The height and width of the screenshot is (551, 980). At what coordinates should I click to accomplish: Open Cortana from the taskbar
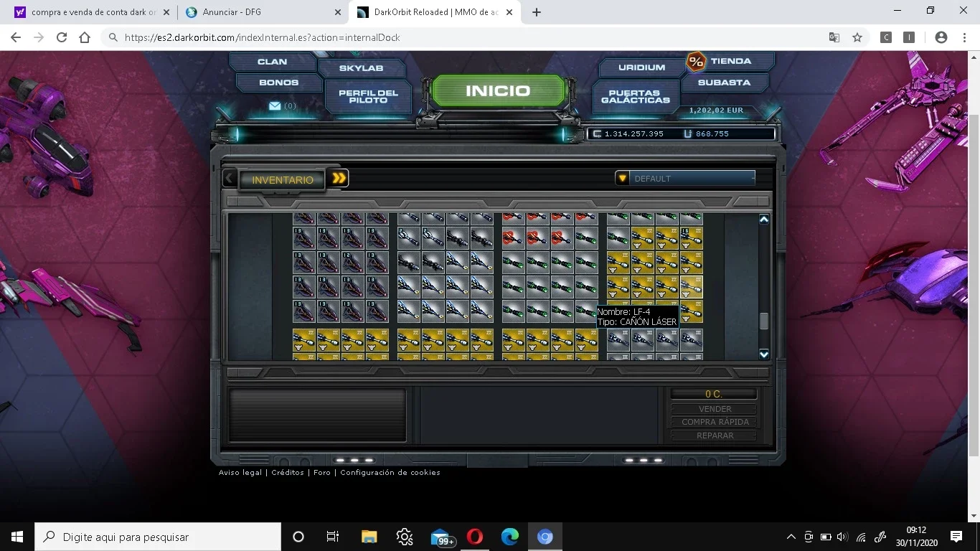tap(298, 537)
